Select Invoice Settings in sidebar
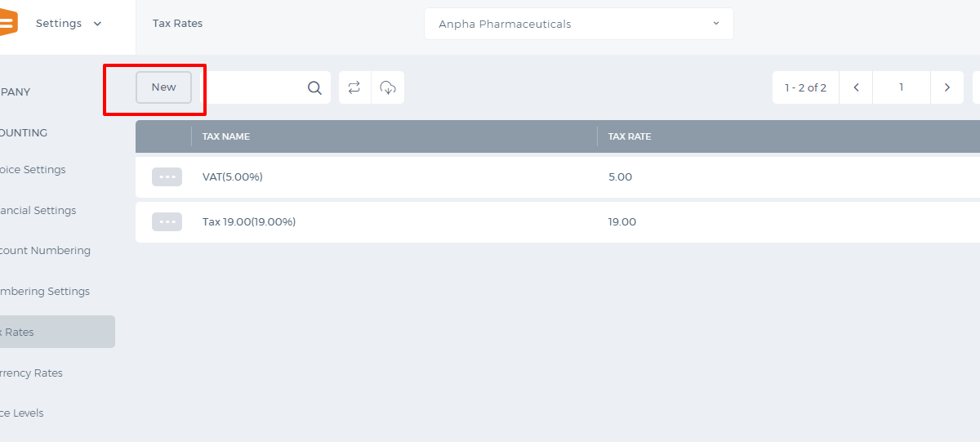 pos(33,170)
